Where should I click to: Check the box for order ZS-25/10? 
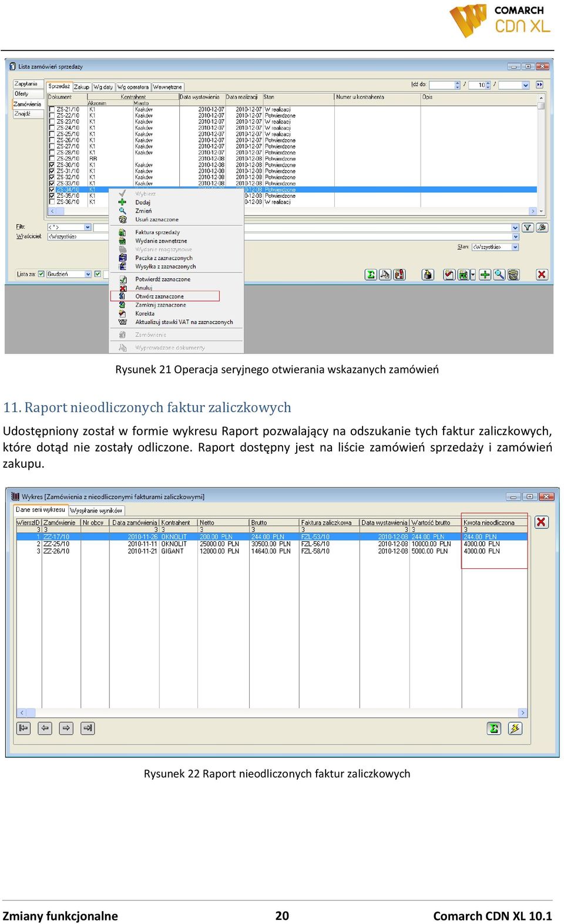coord(52,134)
